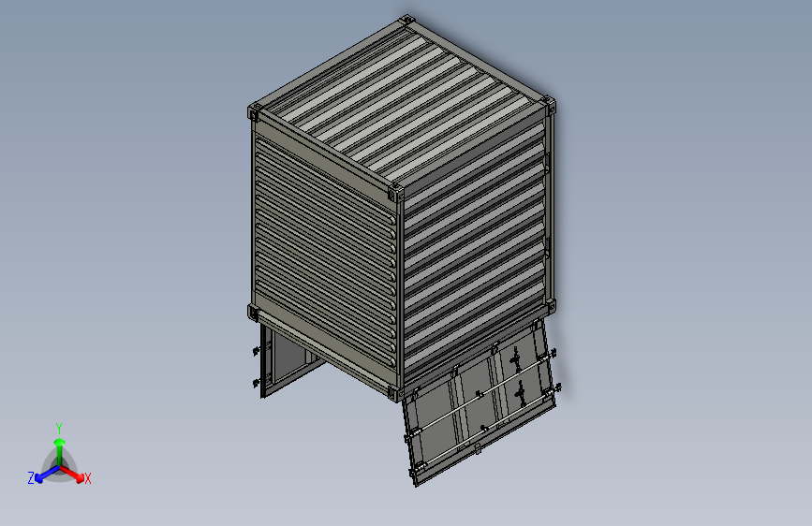
Task: Select the open right container door with locking bars
Action: coord(481,402)
